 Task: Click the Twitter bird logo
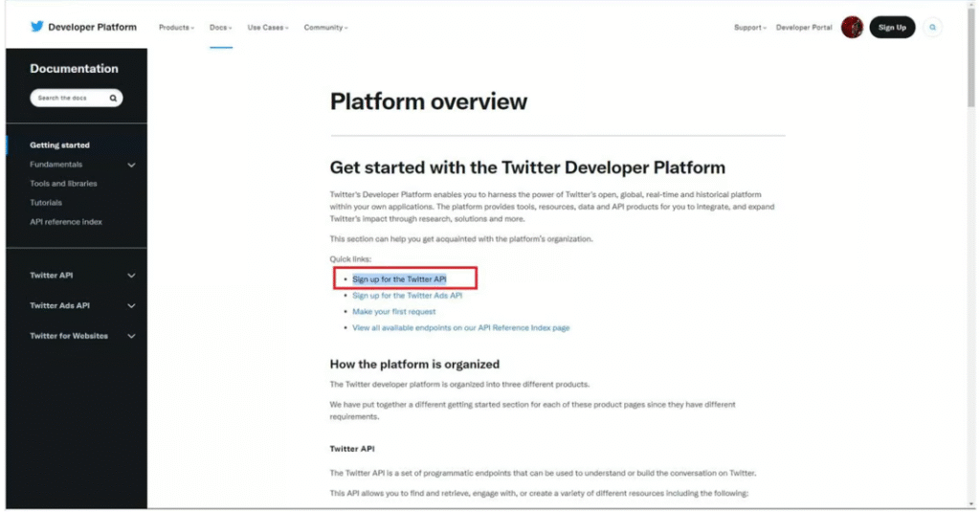[x=37, y=26]
